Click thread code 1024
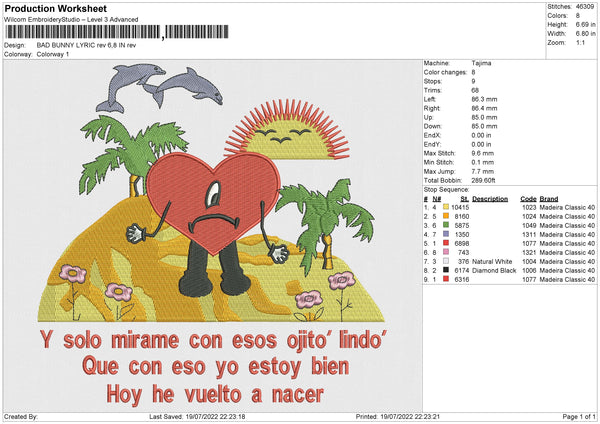This screenshot has width=600, height=424. 529,216
